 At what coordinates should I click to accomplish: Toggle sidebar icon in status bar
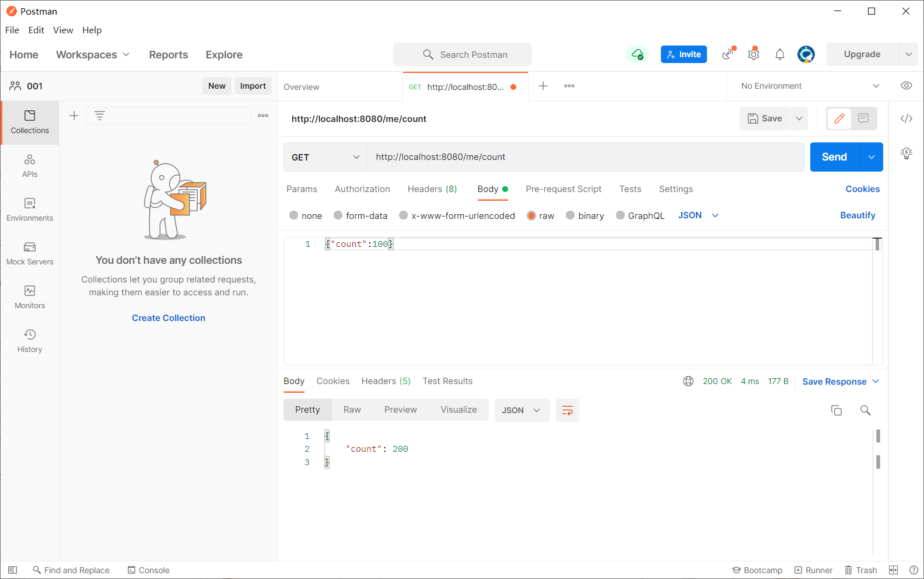[12, 570]
